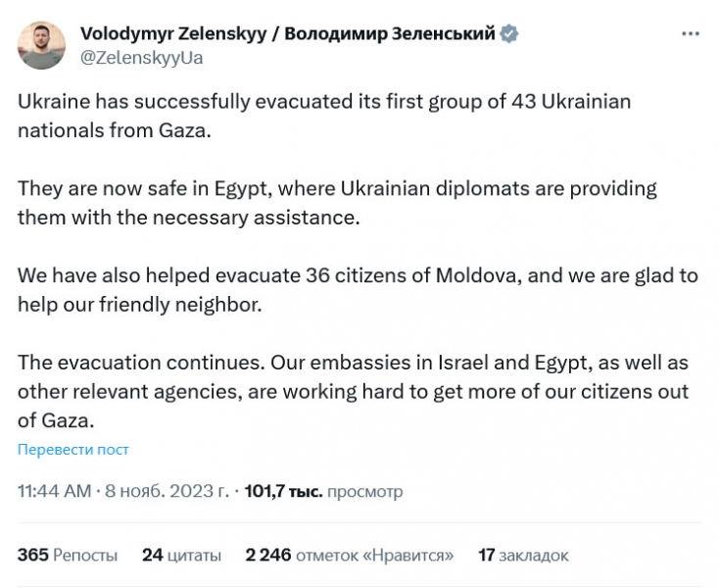Show the 2 246 отметок «Нравится» likes

click(349, 556)
